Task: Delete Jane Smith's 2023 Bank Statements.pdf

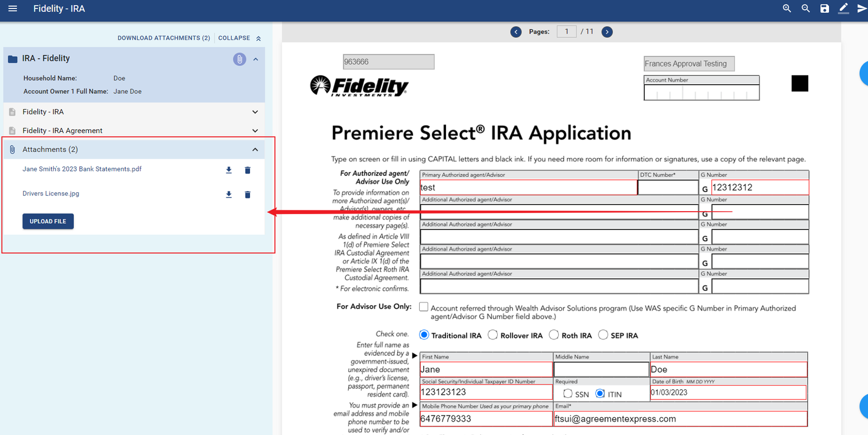Action: coord(248,170)
